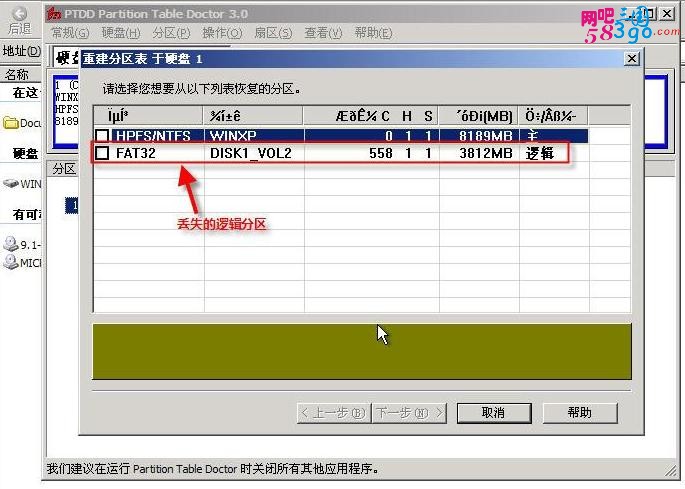Click the FAT32 file system cell
The image size is (685, 489).
[x=135, y=153]
